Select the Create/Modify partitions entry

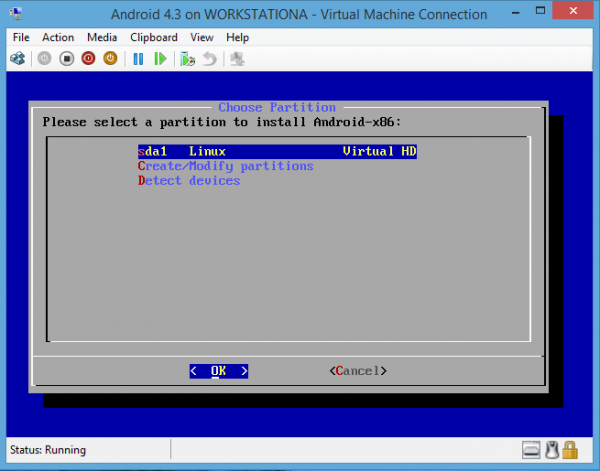click(x=225, y=166)
